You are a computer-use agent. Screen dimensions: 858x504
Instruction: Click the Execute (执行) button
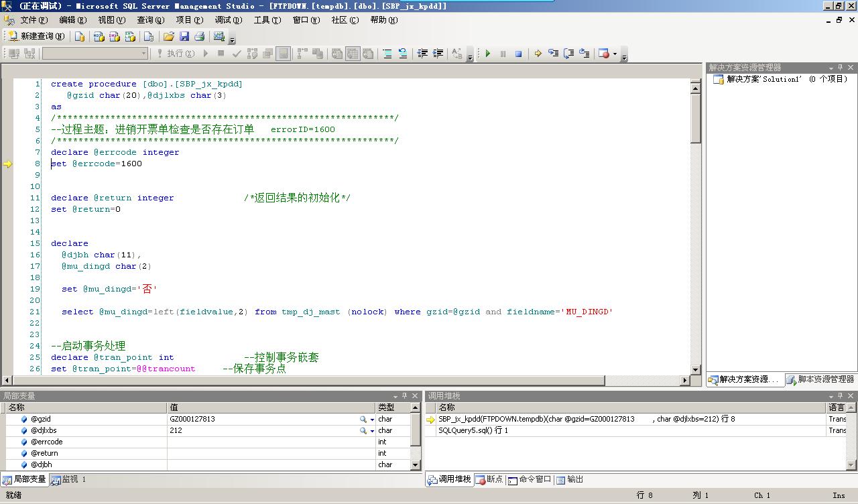coord(176,54)
